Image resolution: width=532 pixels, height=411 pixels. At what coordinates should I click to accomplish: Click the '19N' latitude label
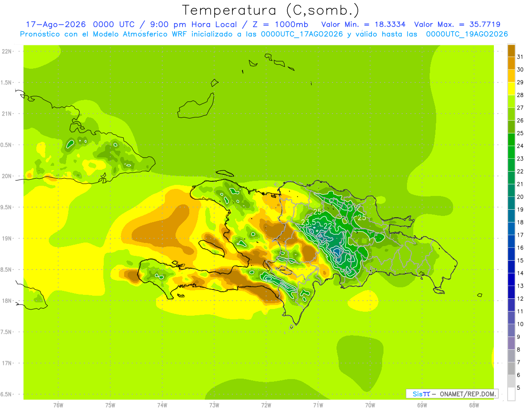point(7,239)
